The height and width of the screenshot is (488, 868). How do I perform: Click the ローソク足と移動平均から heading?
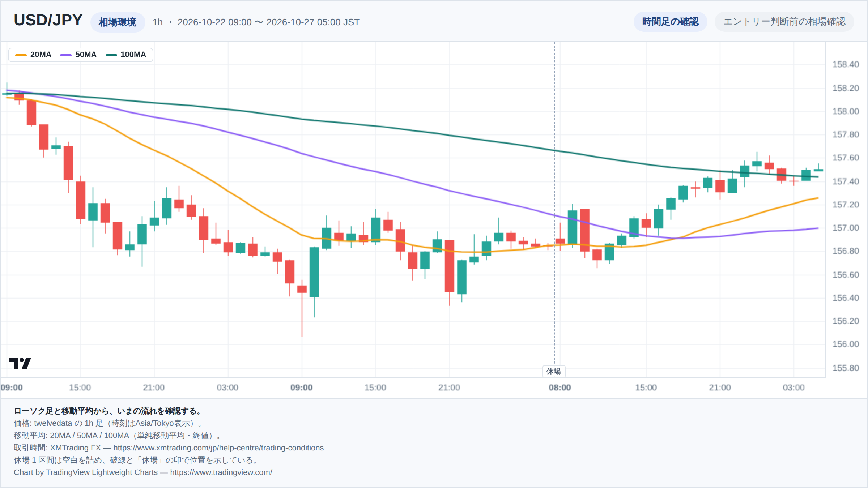coord(108,411)
